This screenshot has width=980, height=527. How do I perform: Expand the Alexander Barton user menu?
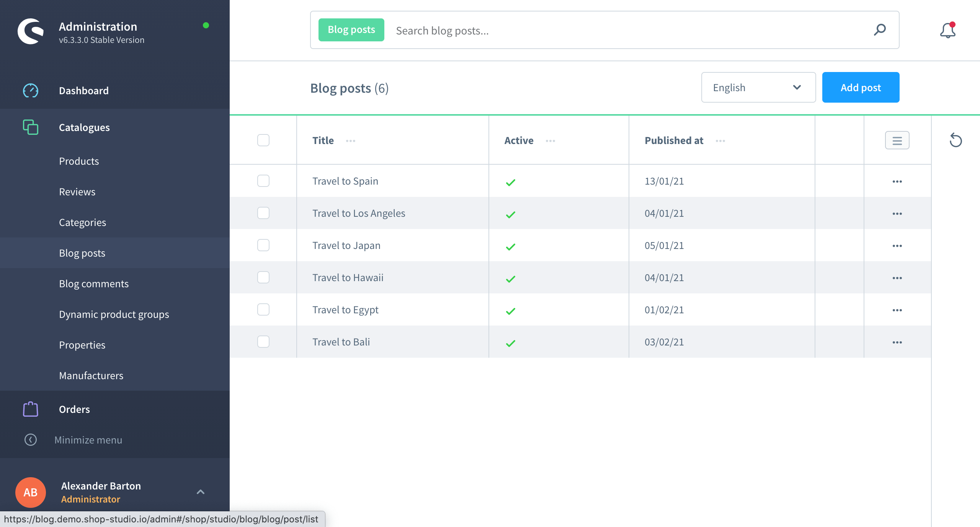(x=201, y=492)
